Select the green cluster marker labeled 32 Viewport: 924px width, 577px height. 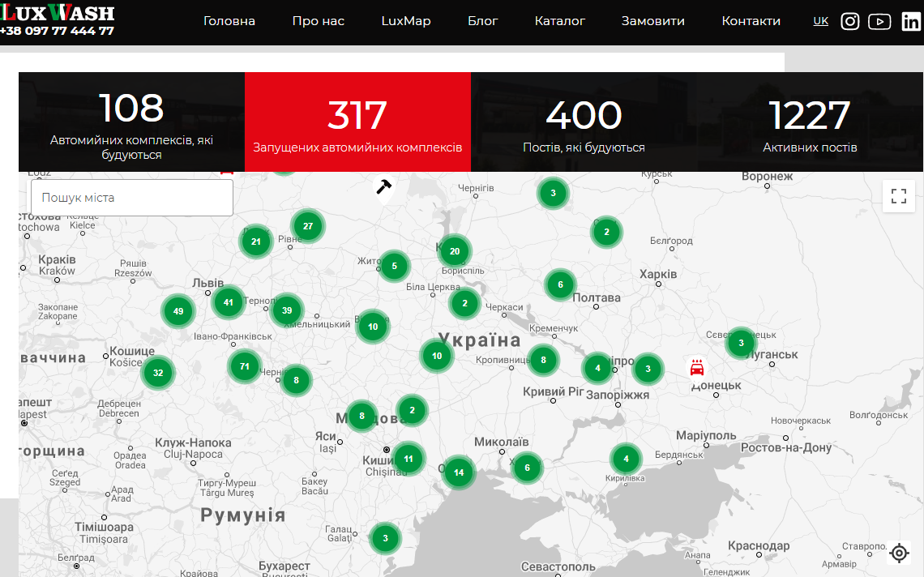coord(158,373)
